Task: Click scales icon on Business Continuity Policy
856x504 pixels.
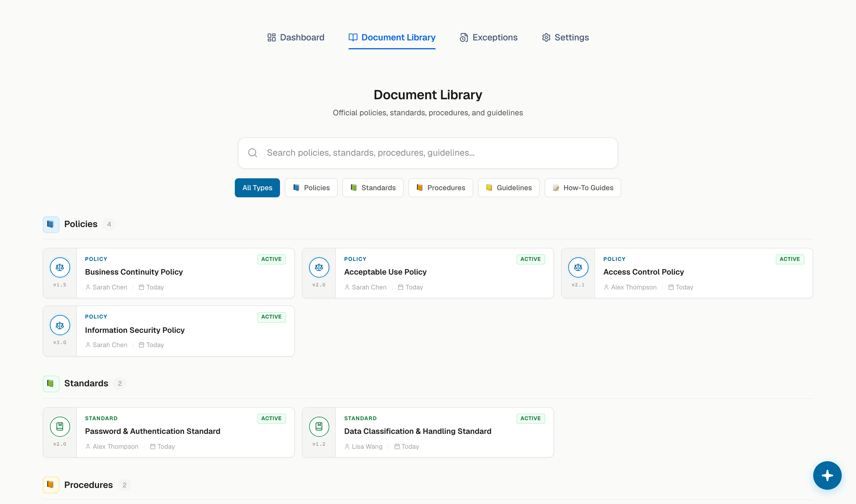Action: pos(60,268)
